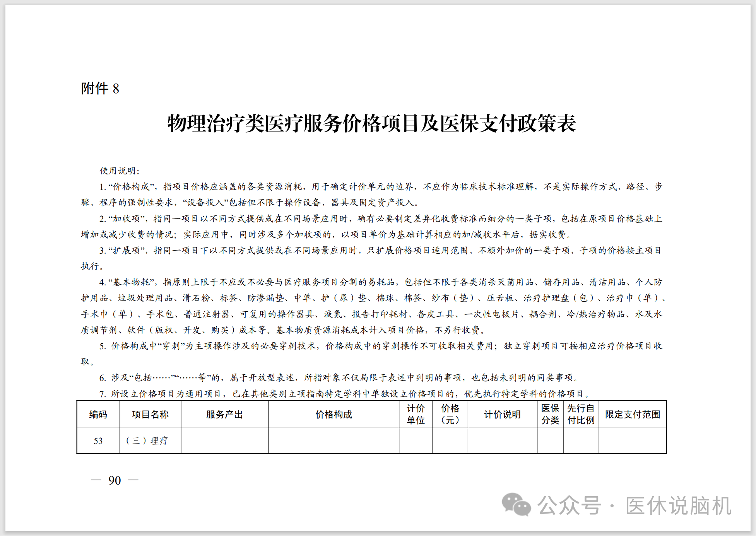Viewport: 756px width, 536px height.
Task: Click the 计价单位 column header
Action: coord(416,415)
